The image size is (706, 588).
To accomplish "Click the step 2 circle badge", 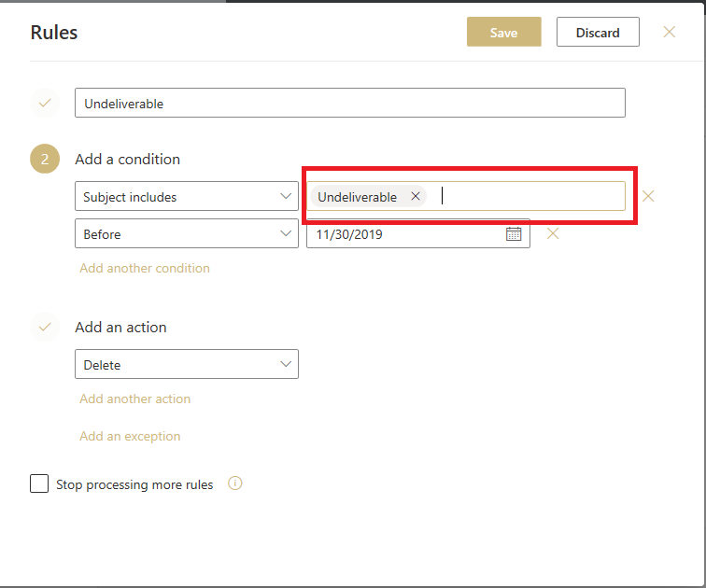I will point(45,159).
